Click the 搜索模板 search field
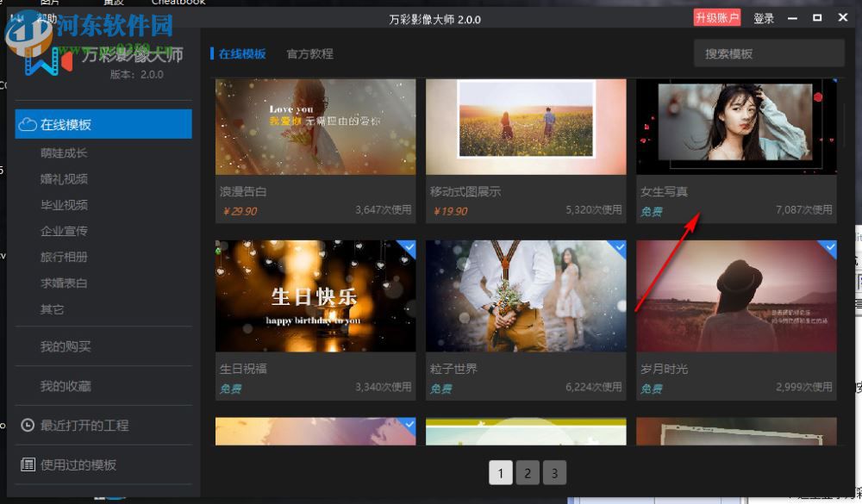 point(768,53)
